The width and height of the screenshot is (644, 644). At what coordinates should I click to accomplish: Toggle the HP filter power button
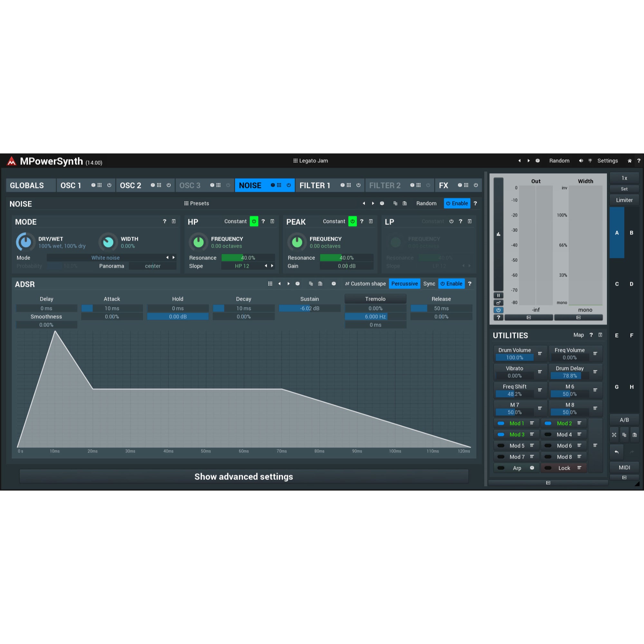point(254,221)
